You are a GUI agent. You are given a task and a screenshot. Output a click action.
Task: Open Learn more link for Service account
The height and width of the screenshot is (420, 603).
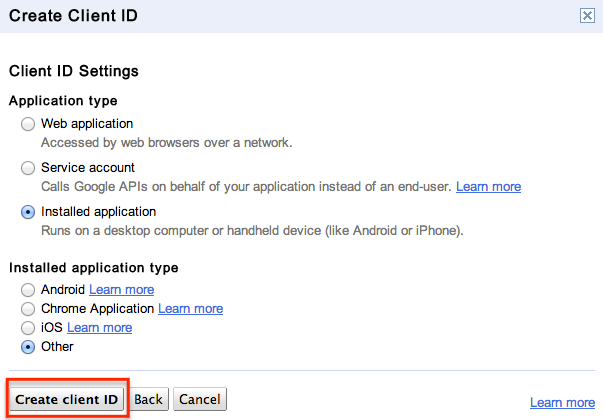[x=488, y=187]
